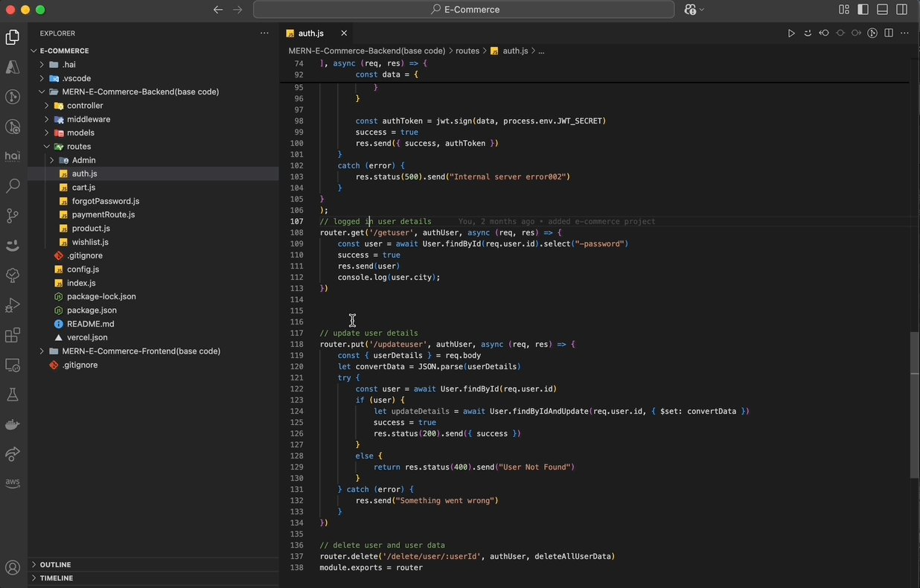Open the Source Control view

click(13, 216)
